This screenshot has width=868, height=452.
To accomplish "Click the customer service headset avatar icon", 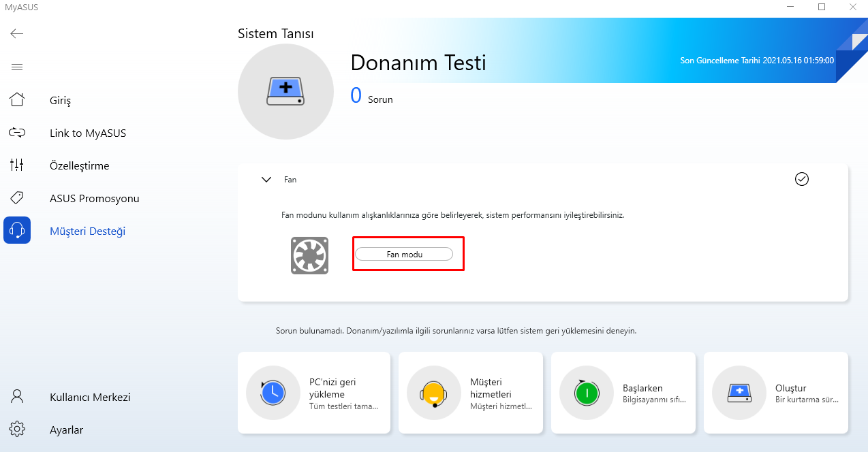I will tap(434, 393).
